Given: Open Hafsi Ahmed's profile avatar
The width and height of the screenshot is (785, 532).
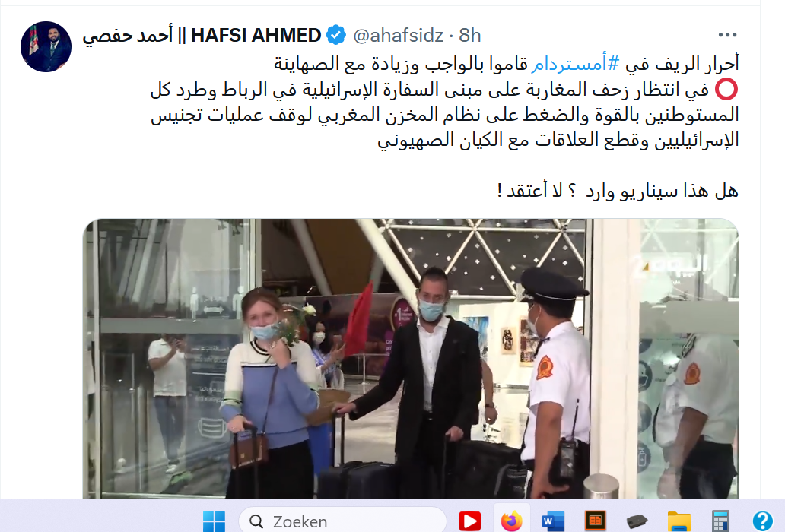Looking at the screenshot, I should click(x=46, y=46).
